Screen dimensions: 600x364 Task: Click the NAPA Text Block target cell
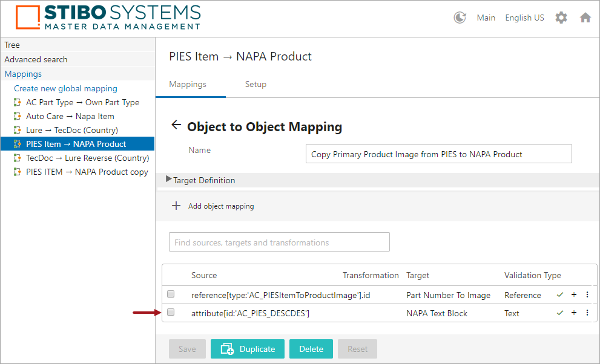[437, 314]
